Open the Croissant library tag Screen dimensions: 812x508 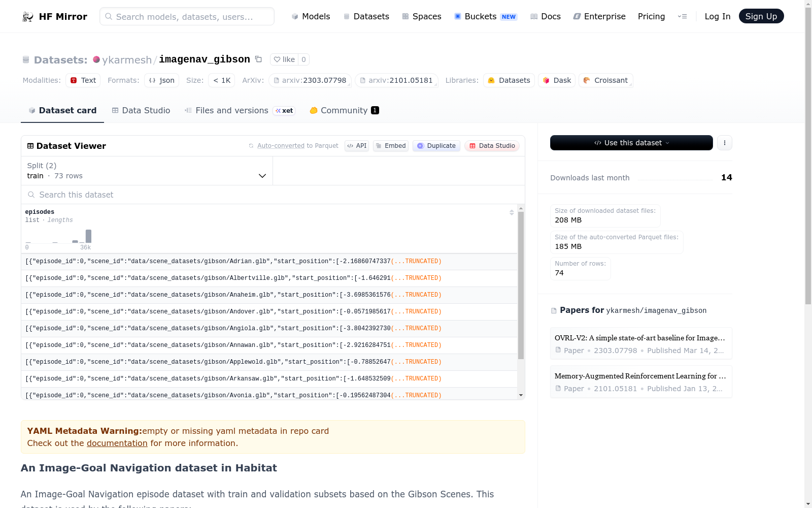(x=606, y=80)
